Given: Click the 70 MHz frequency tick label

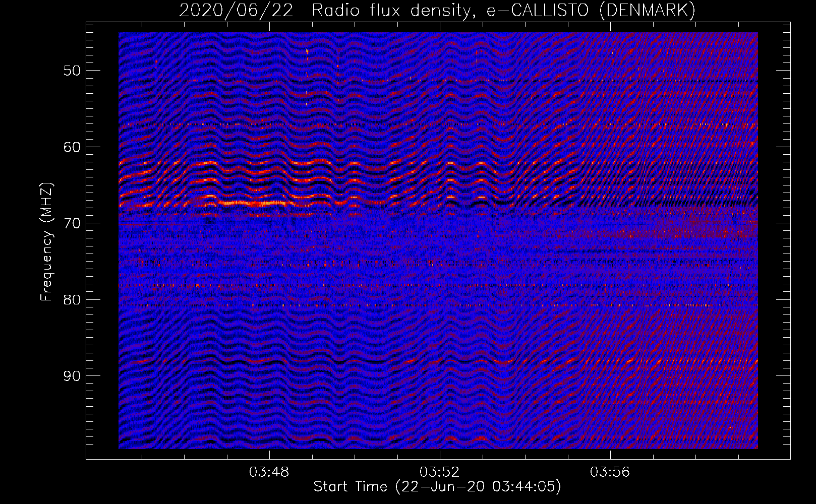Looking at the screenshot, I should pos(72,223).
